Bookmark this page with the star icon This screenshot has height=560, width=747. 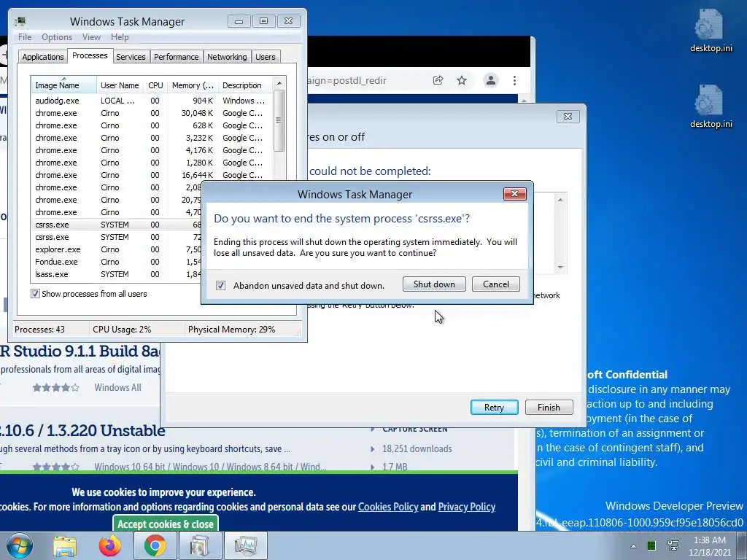pos(462,80)
